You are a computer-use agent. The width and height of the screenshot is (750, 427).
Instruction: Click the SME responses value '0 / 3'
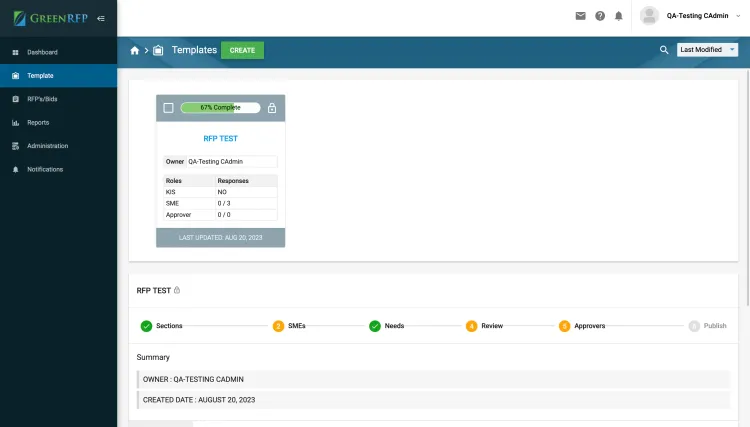pyautogui.click(x=224, y=203)
